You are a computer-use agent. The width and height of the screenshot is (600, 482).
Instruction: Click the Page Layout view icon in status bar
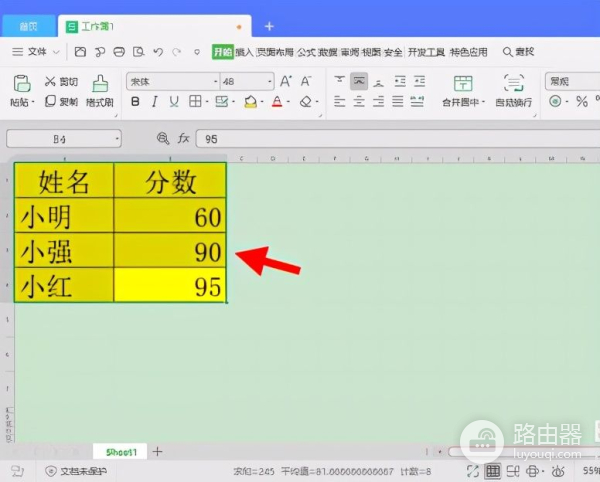[x=513, y=471]
